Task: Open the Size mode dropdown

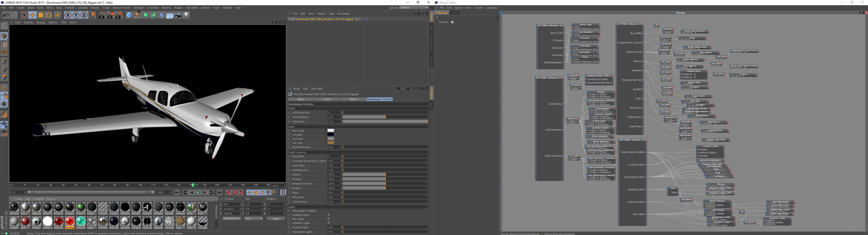Action: click(253, 218)
